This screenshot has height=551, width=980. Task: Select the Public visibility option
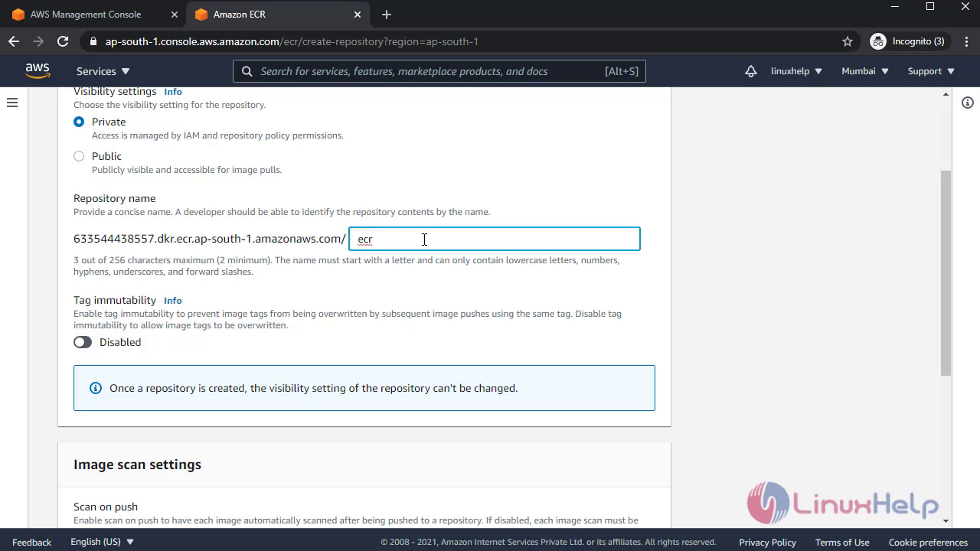(79, 156)
